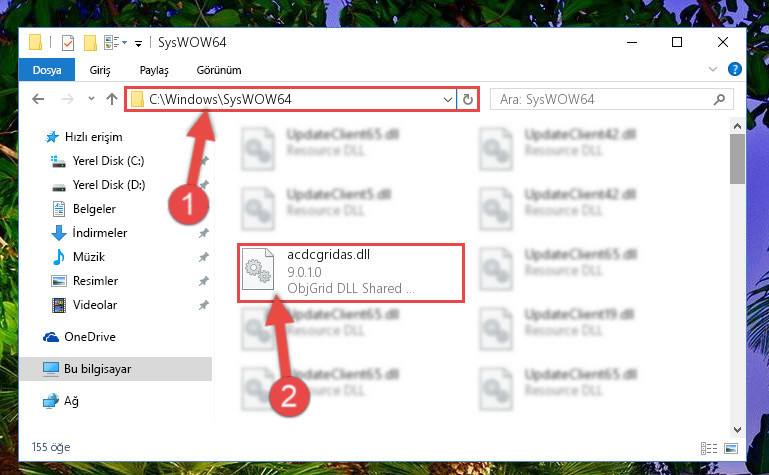Click the Properties checkmark icon in title bar
This screenshot has width=769, height=475.
click(x=68, y=43)
